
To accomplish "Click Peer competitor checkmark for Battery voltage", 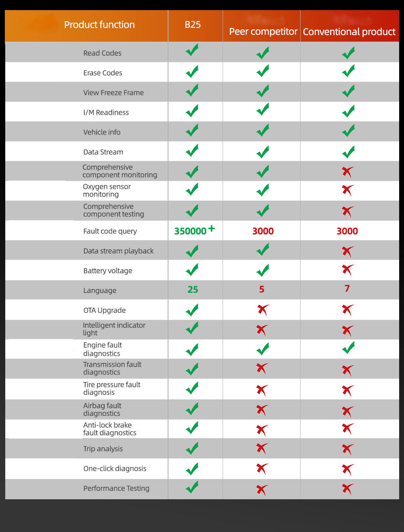I will (x=263, y=270).
